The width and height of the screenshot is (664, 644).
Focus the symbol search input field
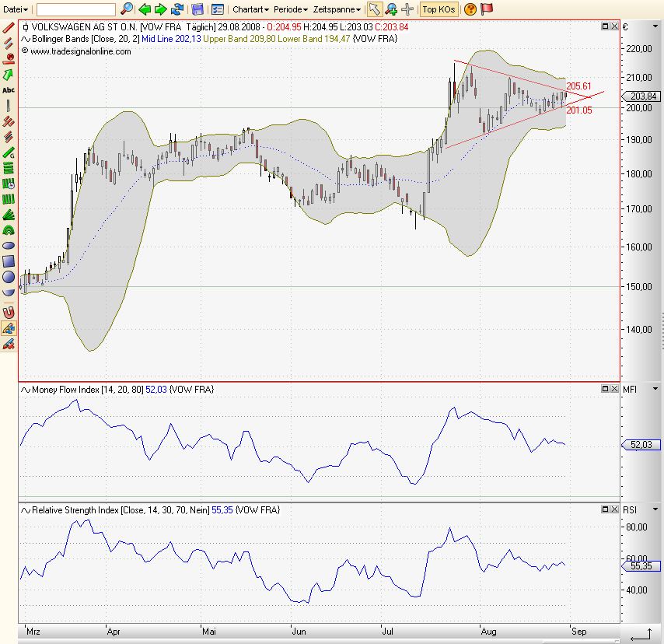[x=75, y=9]
